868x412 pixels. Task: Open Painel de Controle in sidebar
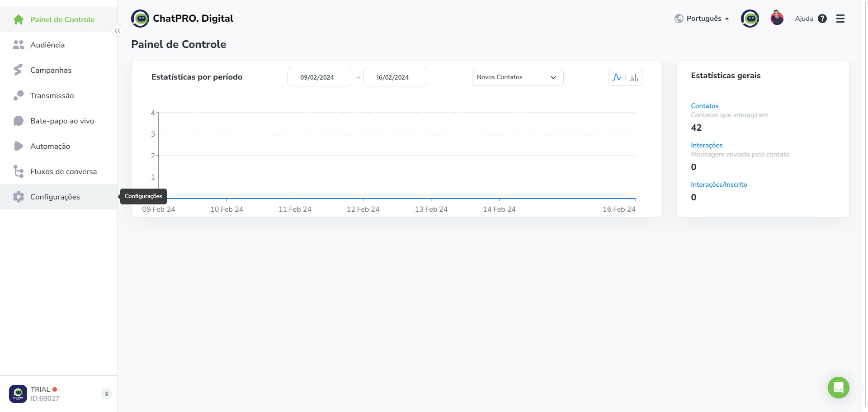[x=59, y=19]
